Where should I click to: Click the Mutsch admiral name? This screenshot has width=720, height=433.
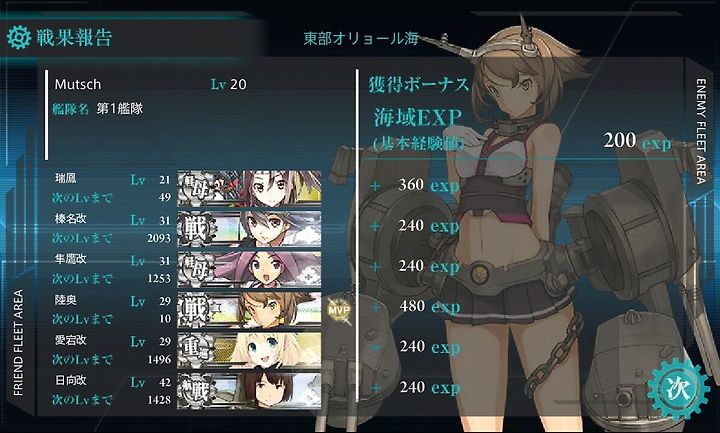(78, 84)
